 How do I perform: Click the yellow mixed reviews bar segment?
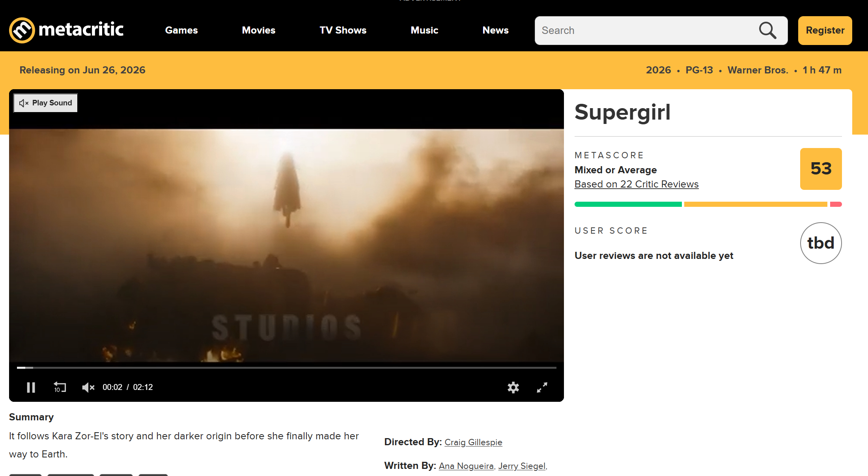point(756,204)
